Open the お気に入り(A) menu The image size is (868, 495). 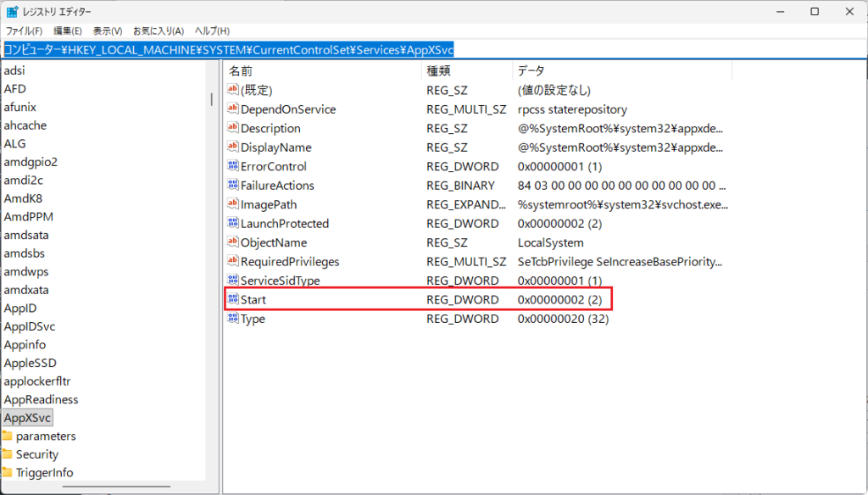158,31
